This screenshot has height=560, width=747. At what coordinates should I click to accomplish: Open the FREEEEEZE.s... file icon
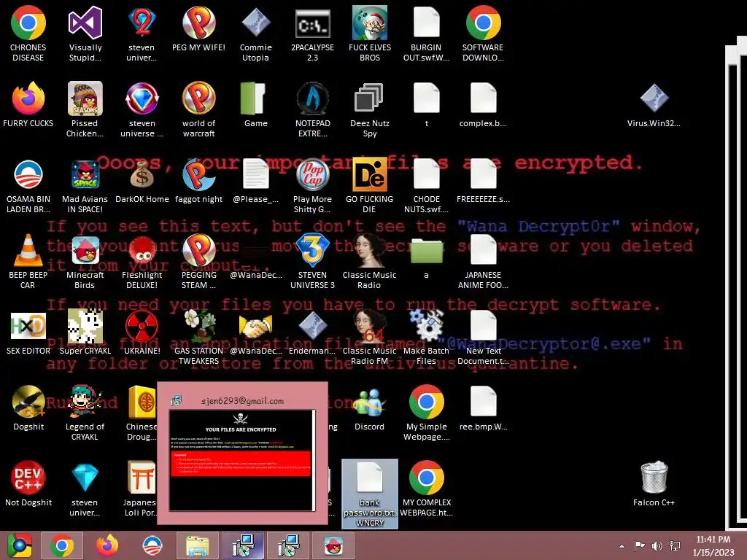(483, 174)
